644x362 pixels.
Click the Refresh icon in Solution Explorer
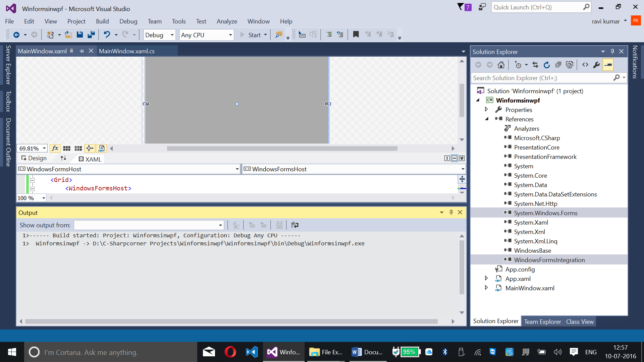click(547, 65)
